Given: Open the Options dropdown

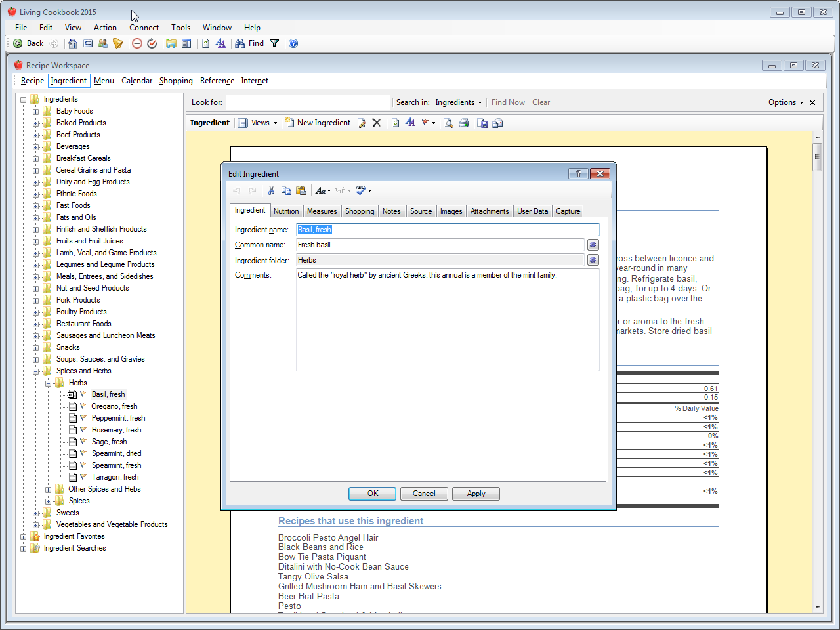Looking at the screenshot, I should click(x=786, y=102).
